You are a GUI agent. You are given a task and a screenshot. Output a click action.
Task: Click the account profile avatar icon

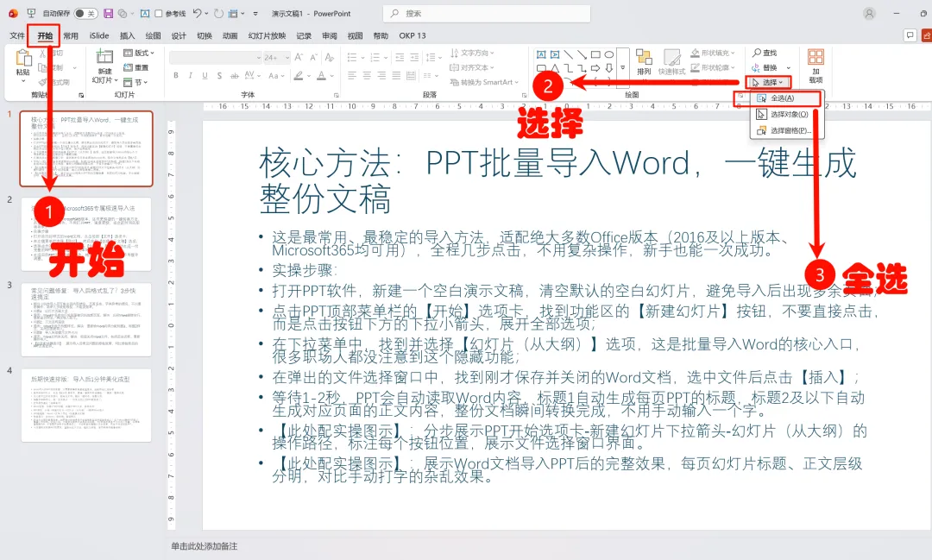[x=870, y=13]
